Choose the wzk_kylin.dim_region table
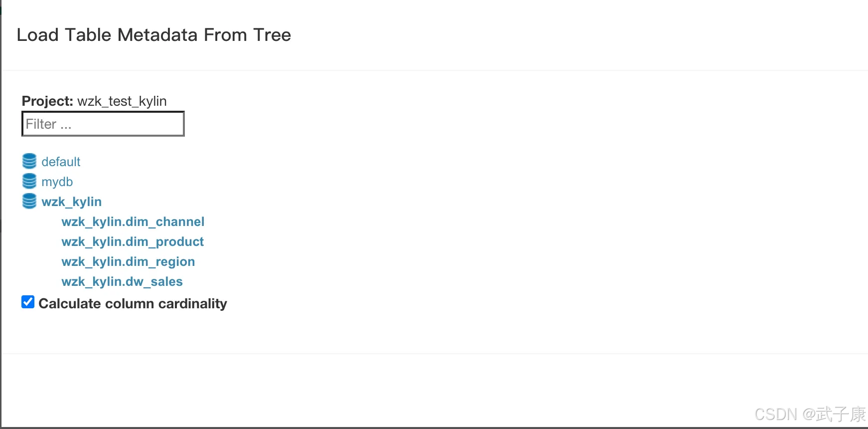Screen dimensions: 868x429 click(x=128, y=261)
